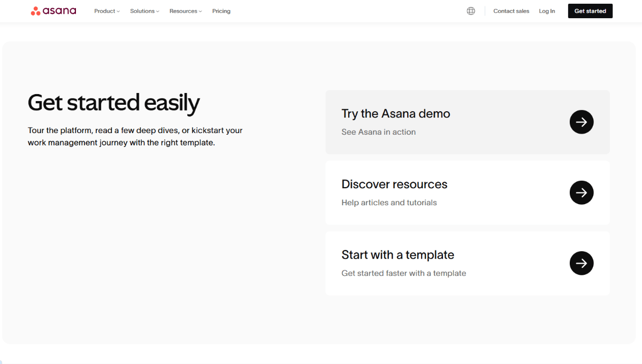The width and height of the screenshot is (642, 364).
Task: Expand the Resources dropdown
Action: pos(185,11)
